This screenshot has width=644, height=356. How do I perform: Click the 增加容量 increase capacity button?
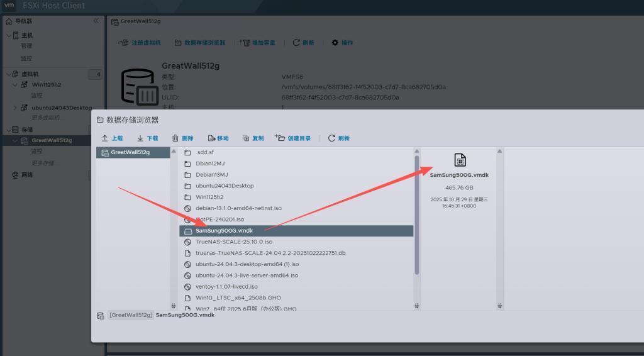[x=257, y=43]
